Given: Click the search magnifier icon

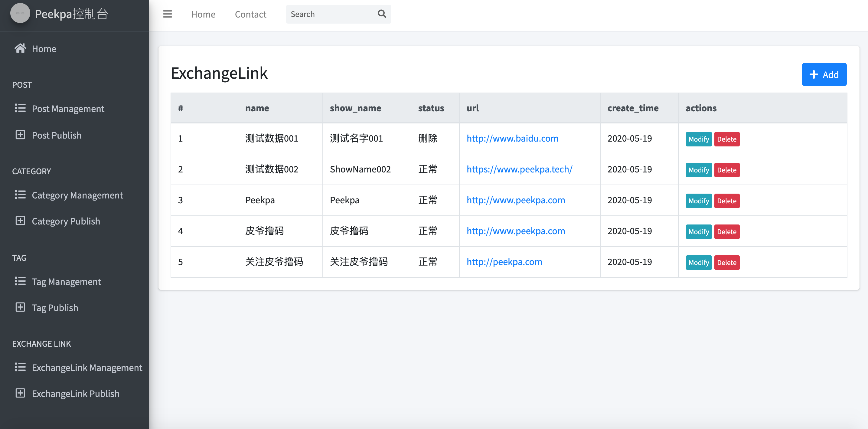Looking at the screenshot, I should click(381, 14).
